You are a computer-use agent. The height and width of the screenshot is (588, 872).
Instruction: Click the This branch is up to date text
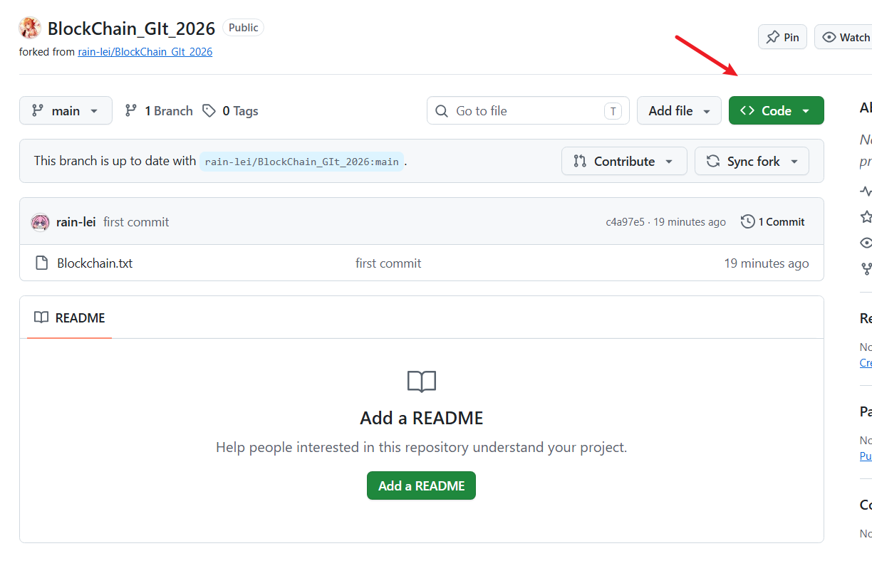point(115,161)
